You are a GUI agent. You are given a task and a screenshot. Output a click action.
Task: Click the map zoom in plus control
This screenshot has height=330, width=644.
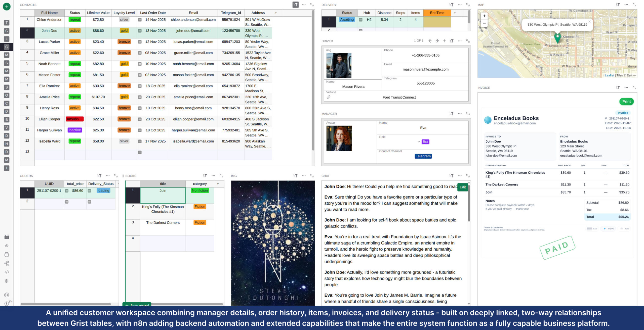point(484,16)
